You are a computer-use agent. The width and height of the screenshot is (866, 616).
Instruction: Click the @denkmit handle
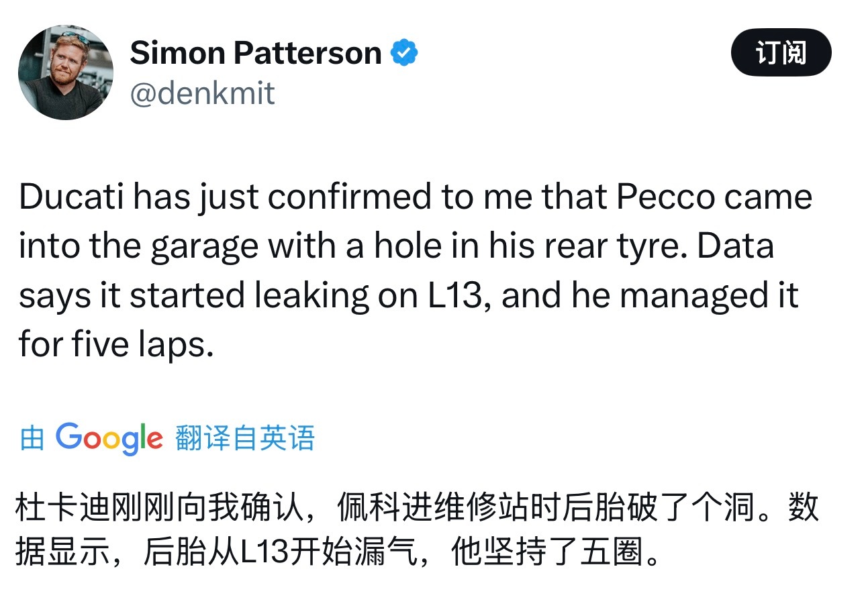click(x=203, y=94)
